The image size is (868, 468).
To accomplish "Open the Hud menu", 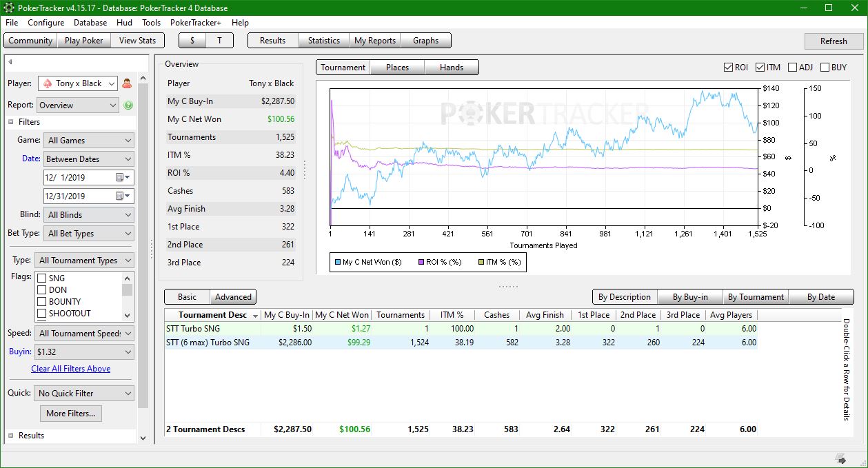I will (x=124, y=23).
